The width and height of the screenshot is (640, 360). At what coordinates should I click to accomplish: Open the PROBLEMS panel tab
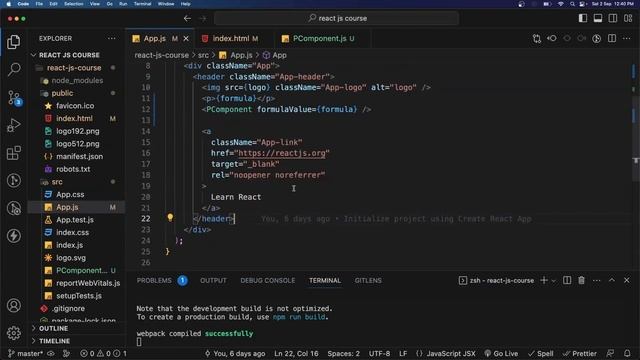point(154,280)
